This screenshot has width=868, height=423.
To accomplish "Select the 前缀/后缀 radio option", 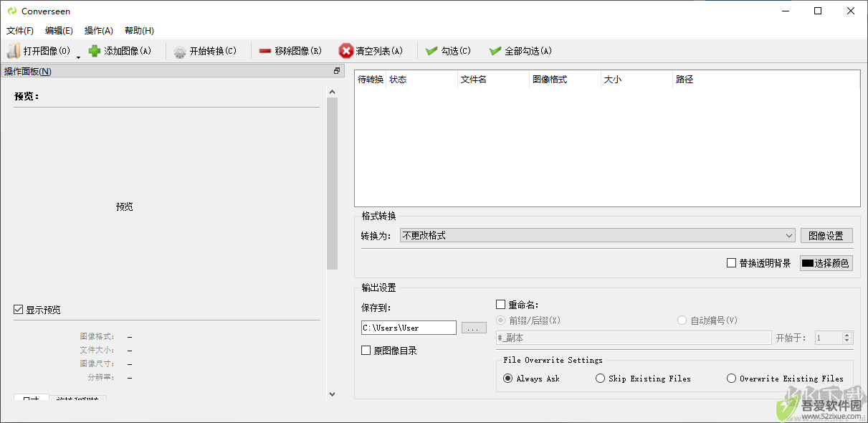I will pos(500,320).
